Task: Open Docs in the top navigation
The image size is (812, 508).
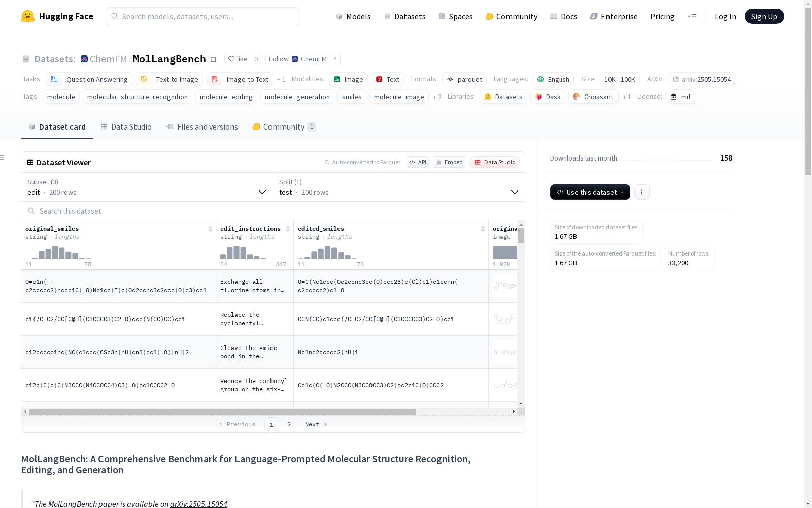Action: click(x=564, y=16)
